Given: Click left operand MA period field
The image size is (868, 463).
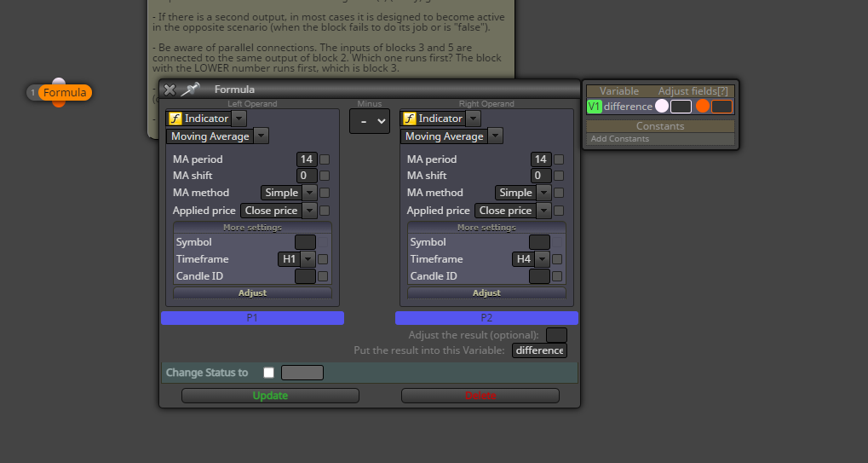Looking at the screenshot, I should click(307, 159).
